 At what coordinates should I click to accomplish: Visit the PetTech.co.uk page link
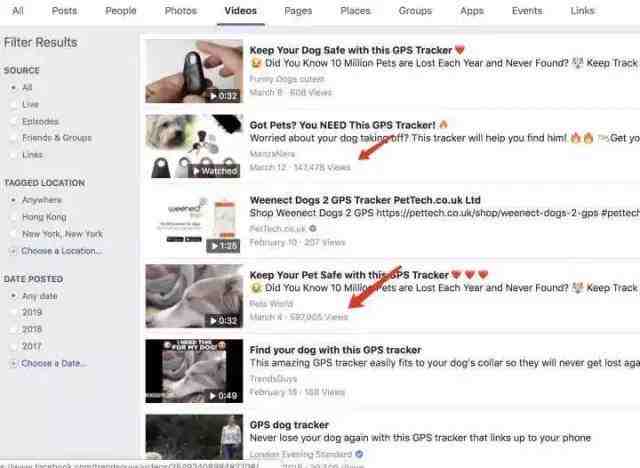(x=278, y=228)
